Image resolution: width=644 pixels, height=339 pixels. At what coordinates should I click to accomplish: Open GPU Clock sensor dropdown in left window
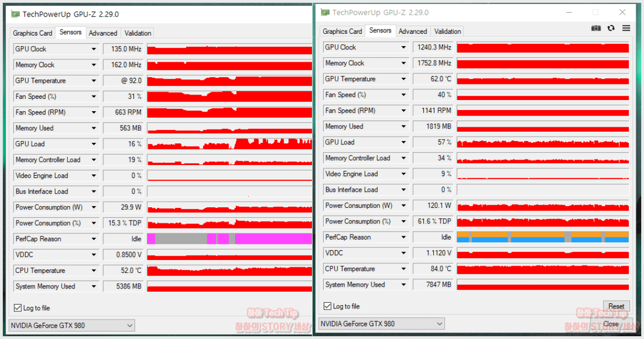93,49
